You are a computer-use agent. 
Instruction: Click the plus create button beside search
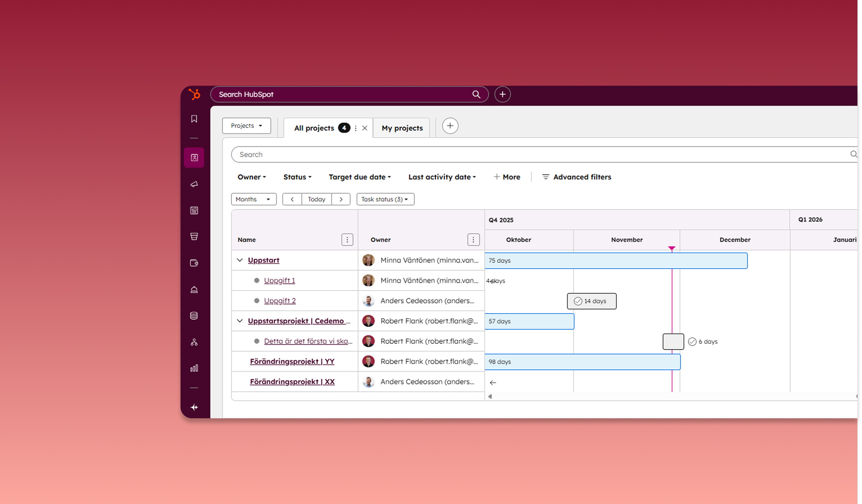[x=503, y=94]
